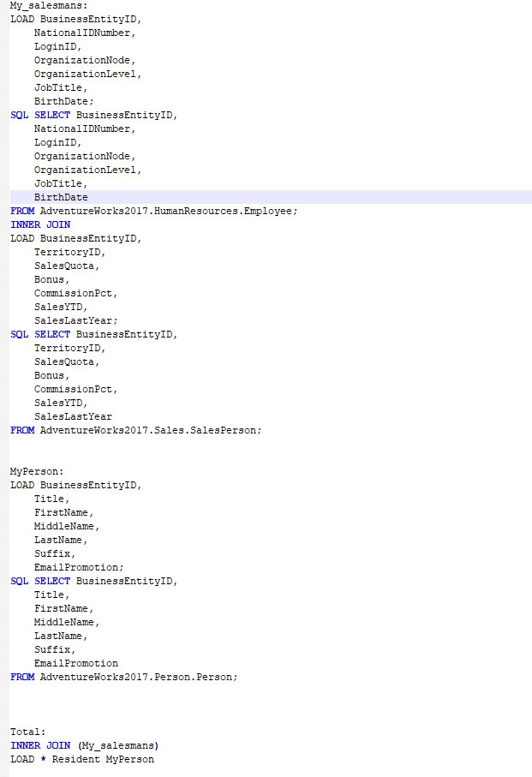Click "FROM AdventureWorks2017.Person.Person;" line
Screen dimensions: 532x777
124,678
